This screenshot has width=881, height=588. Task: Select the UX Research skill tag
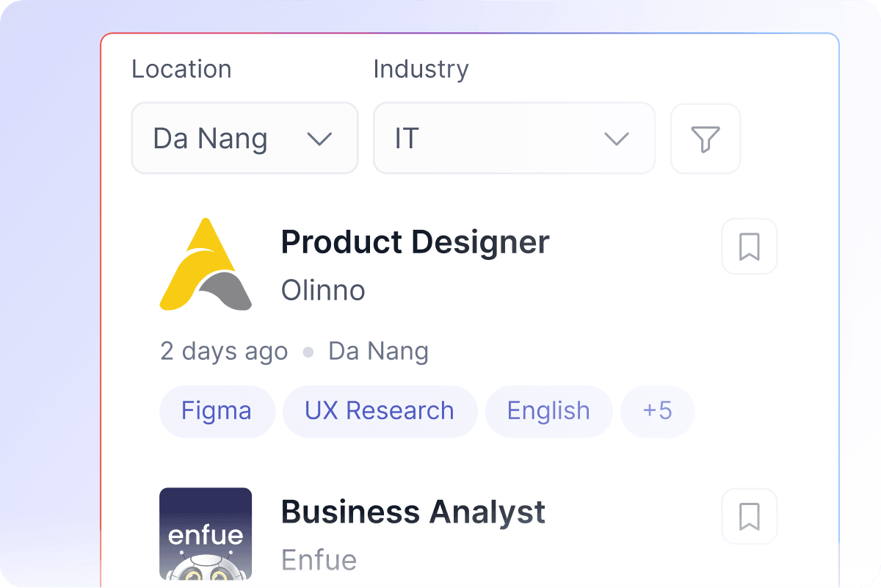(380, 411)
